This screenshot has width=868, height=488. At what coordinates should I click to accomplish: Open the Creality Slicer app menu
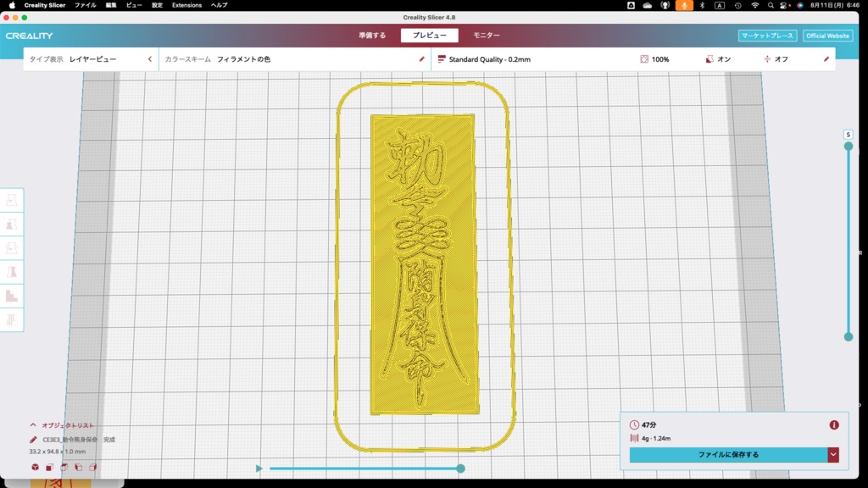45,5
